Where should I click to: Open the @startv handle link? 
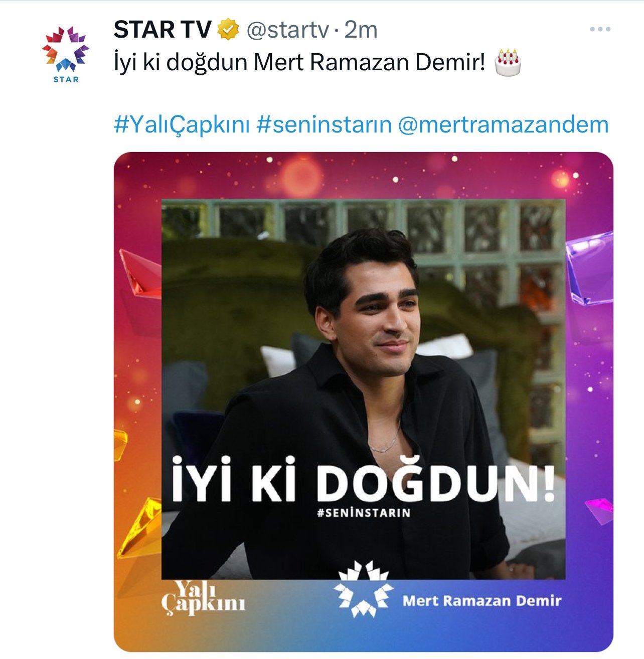(x=287, y=30)
